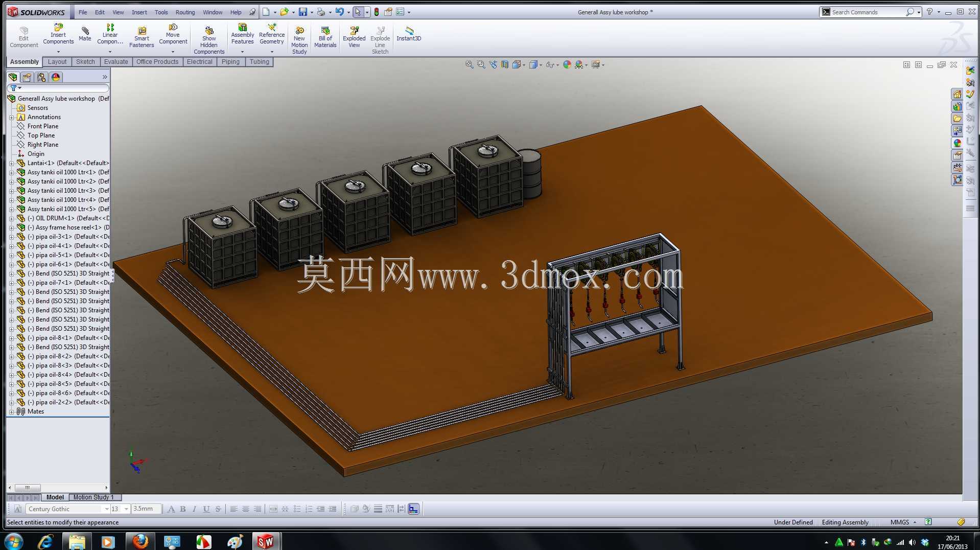Screen dimensions: 980x550
Task: Click Zoom to Area icon
Action: tap(481, 64)
